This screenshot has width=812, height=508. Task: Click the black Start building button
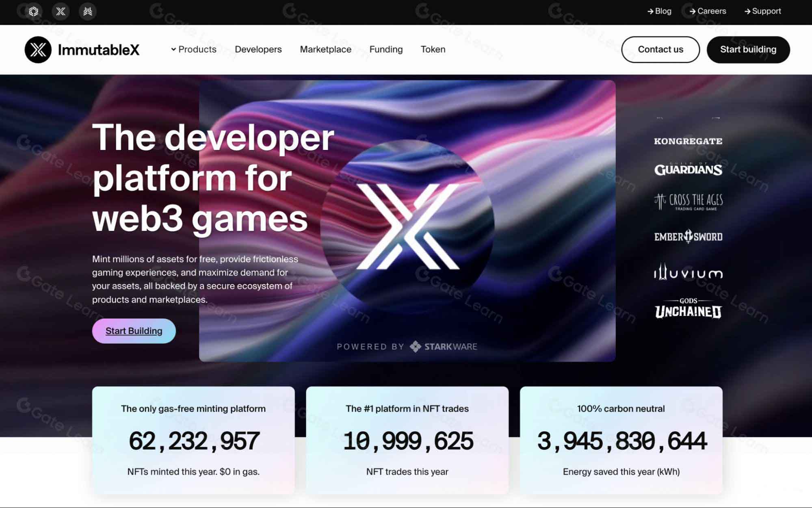(x=748, y=50)
